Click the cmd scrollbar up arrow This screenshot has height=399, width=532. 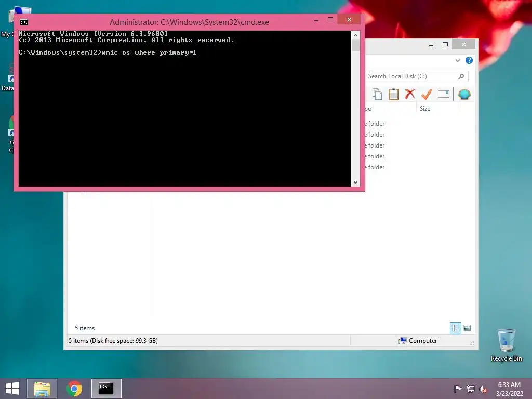coord(355,35)
